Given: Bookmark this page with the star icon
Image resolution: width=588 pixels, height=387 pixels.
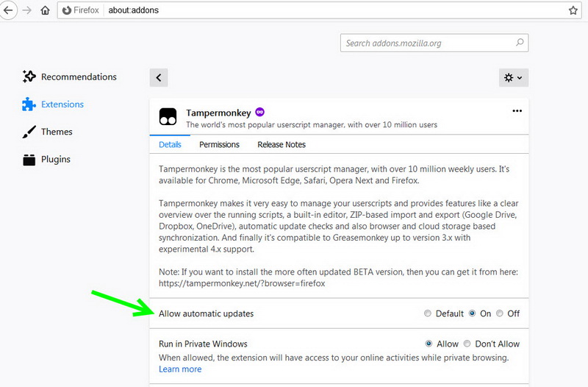Looking at the screenshot, I should 573,10.
